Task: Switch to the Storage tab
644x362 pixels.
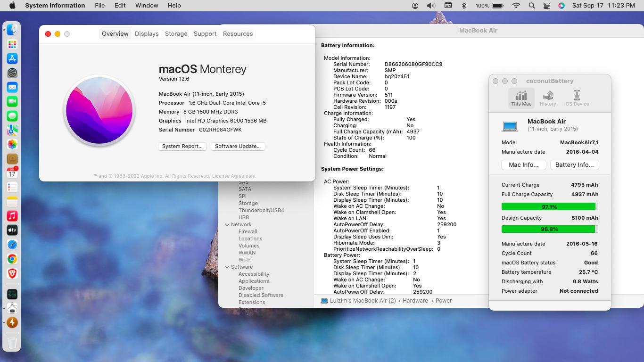Action: (176, 34)
